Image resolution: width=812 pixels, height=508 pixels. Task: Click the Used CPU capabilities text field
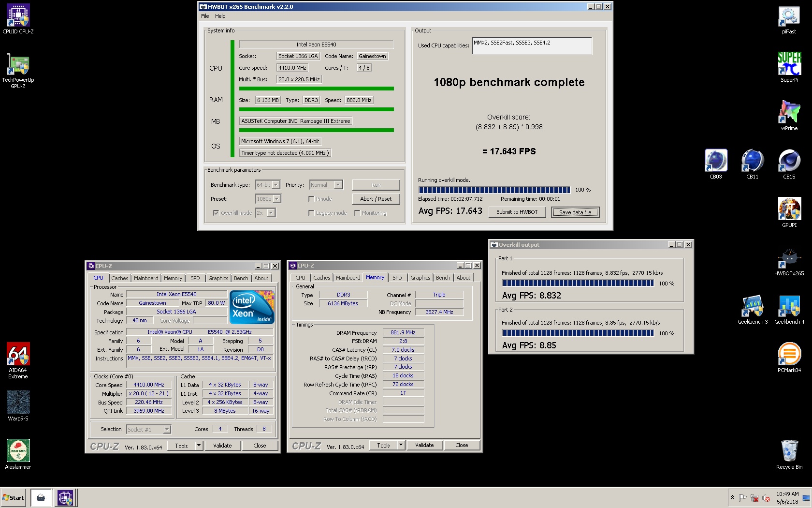tap(532, 46)
